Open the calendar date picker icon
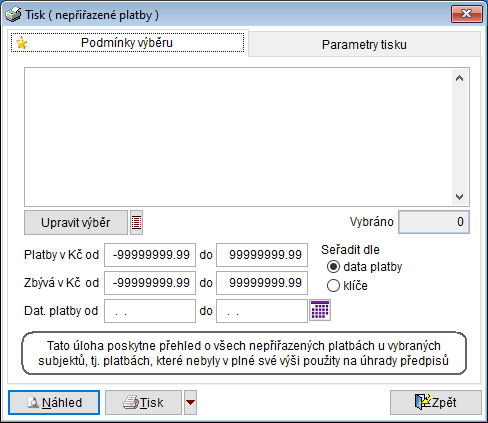The image size is (488, 423). 320,310
